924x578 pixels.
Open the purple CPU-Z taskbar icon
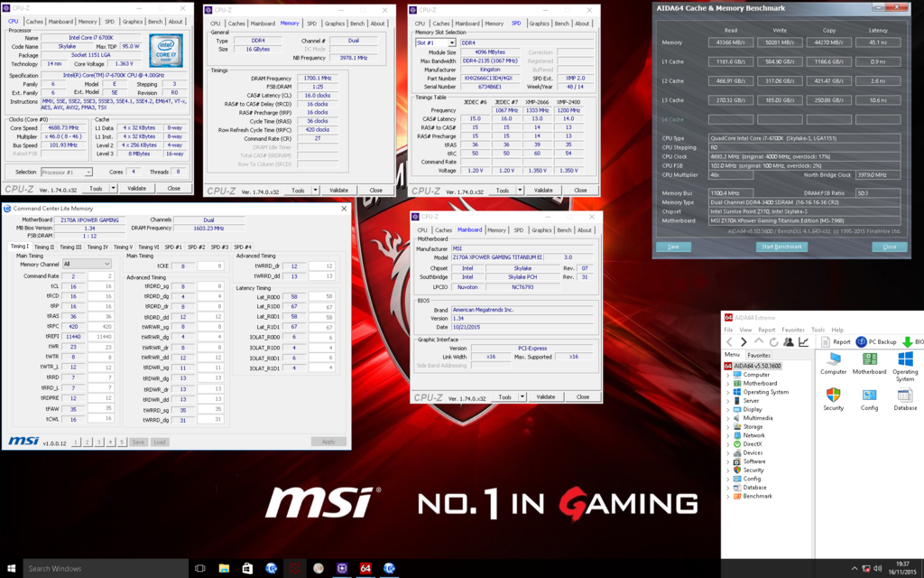pyautogui.click(x=342, y=569)
